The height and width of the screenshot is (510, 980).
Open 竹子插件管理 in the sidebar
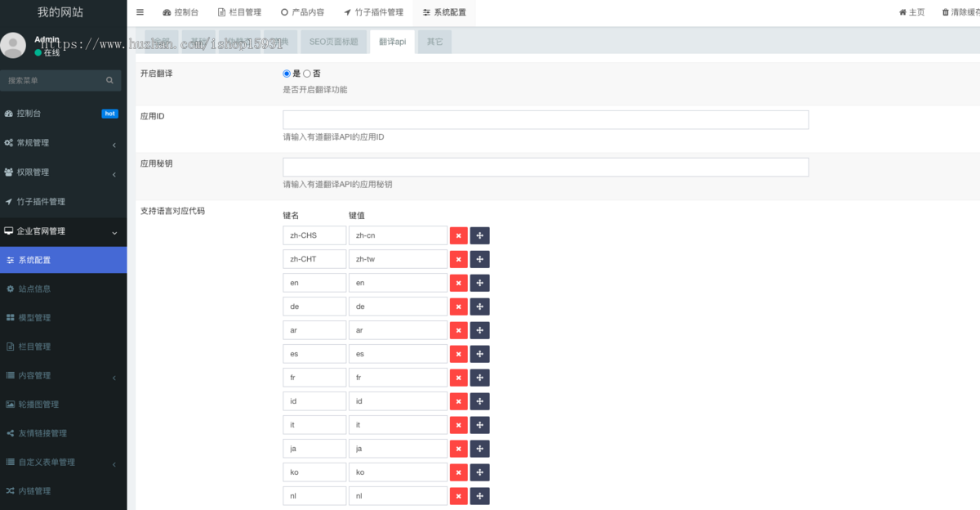coord(63,202)
